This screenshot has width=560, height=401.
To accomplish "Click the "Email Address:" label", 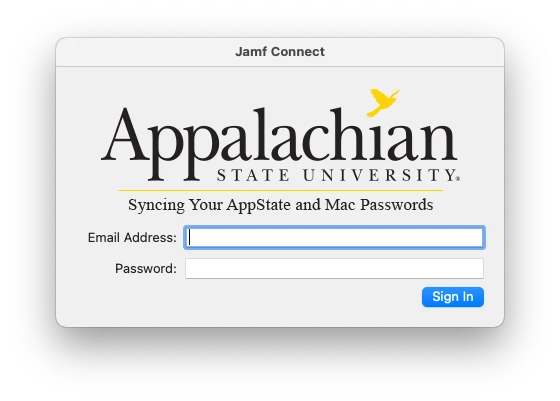I will coord(132,237).
